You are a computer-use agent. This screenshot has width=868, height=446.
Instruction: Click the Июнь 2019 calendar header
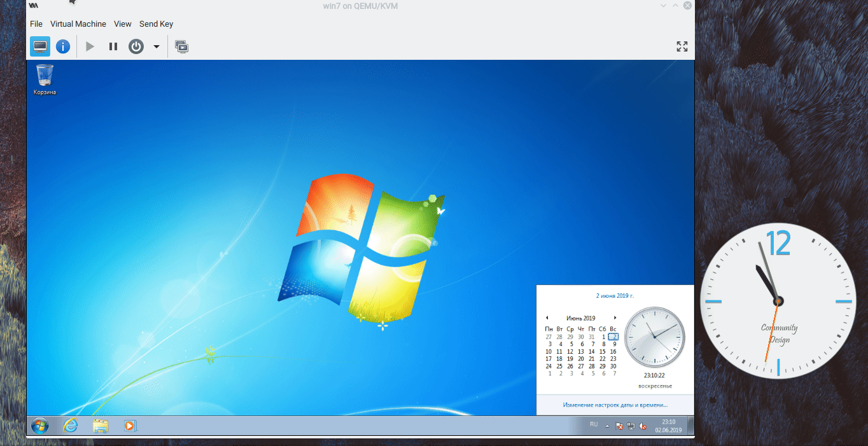point(580,318)
